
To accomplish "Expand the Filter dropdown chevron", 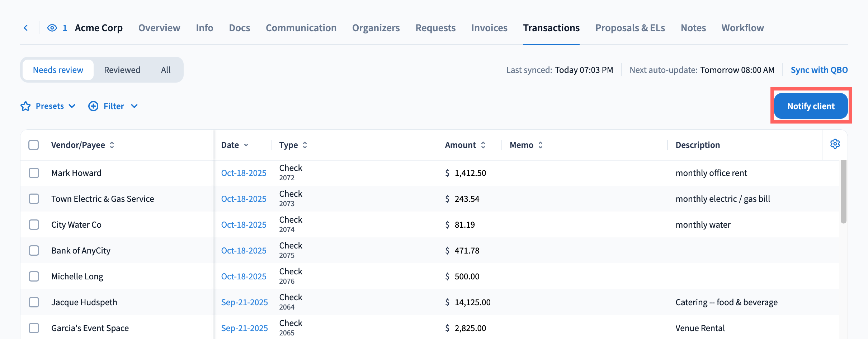I will 135,106.
